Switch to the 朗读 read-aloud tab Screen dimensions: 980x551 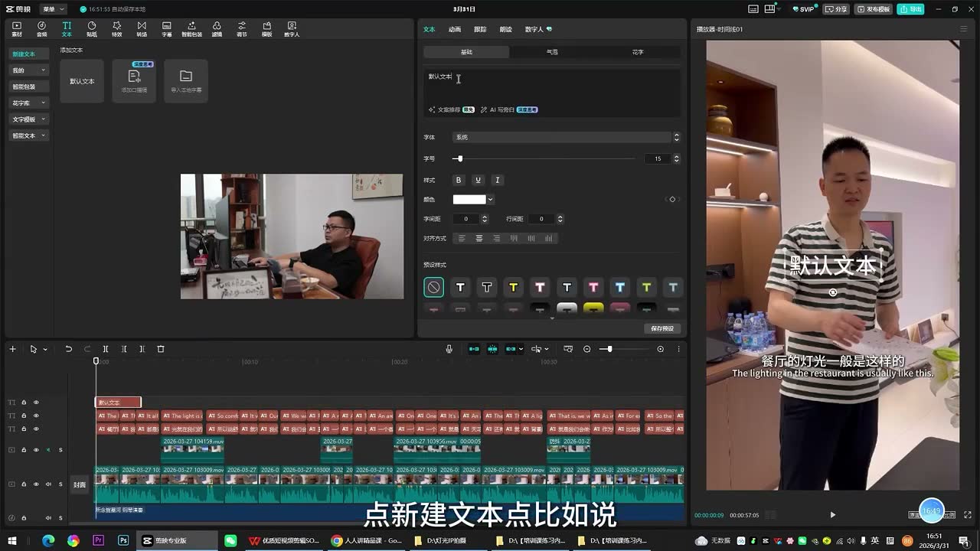pos(505,29)
